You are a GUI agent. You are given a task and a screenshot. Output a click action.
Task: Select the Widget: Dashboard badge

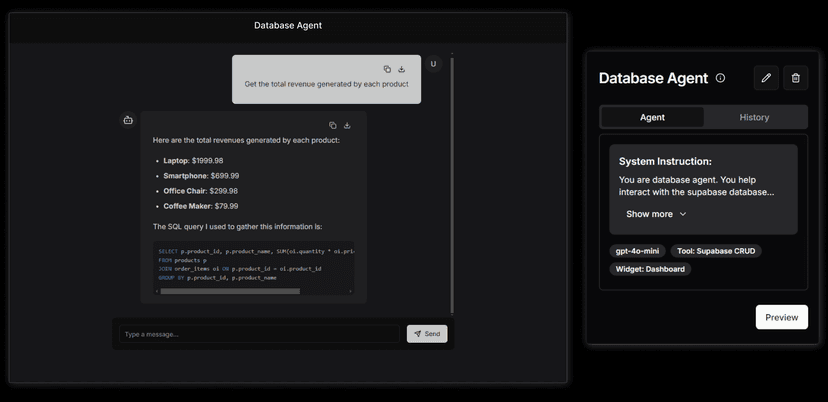click(x=650, y=269)
